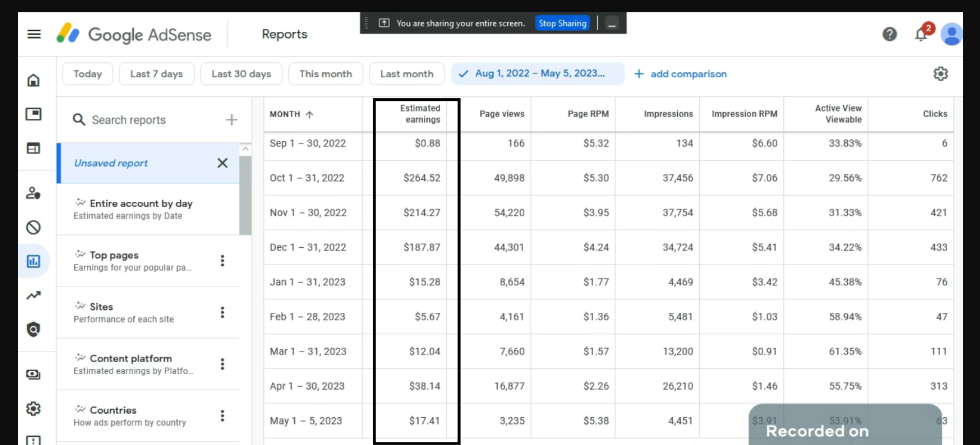
Task: Select the Last 30 days range
Action: pos(241,74)
